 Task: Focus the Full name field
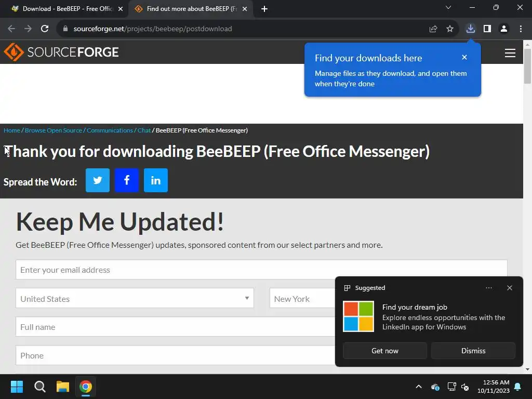coord(176,327)
